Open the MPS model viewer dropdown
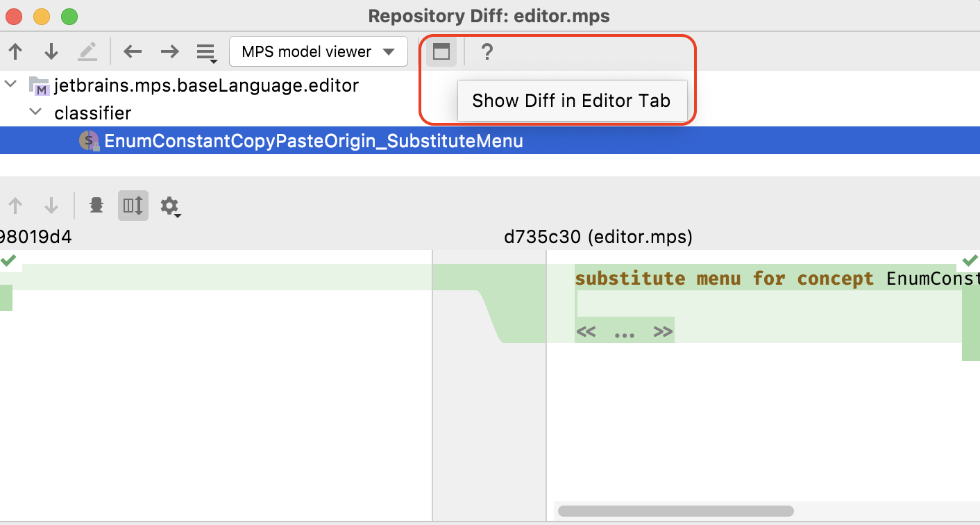The height and width of the screenshot is (525, 980). (318, 52)
